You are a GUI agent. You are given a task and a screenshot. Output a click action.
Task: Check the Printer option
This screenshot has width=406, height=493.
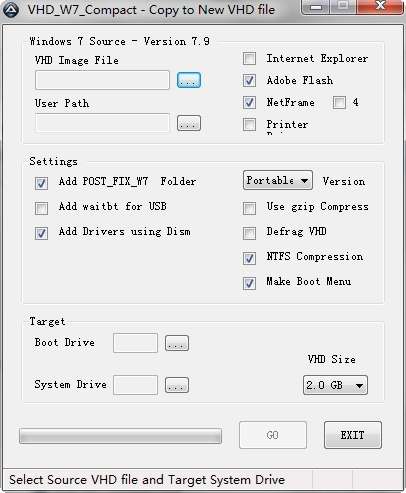coord(249,125)
